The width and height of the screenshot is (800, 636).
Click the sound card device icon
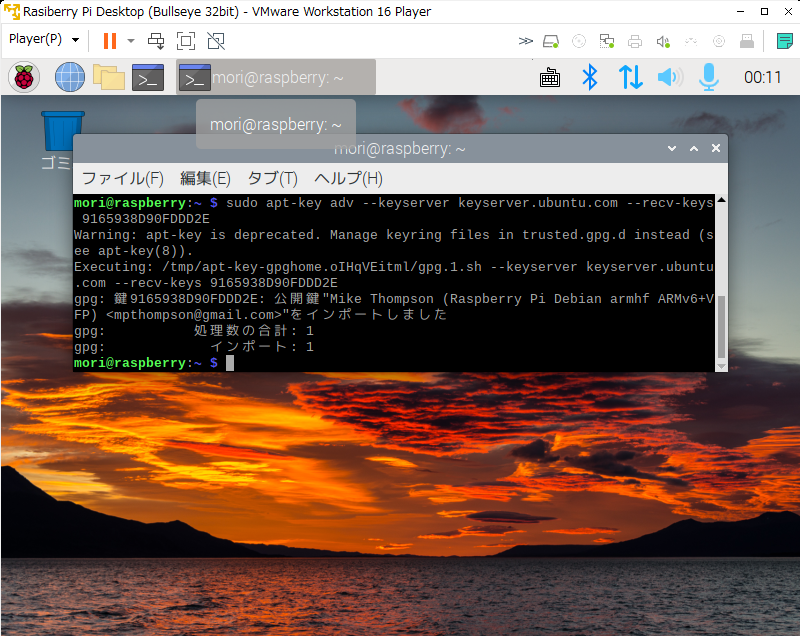tap(663, 41)
